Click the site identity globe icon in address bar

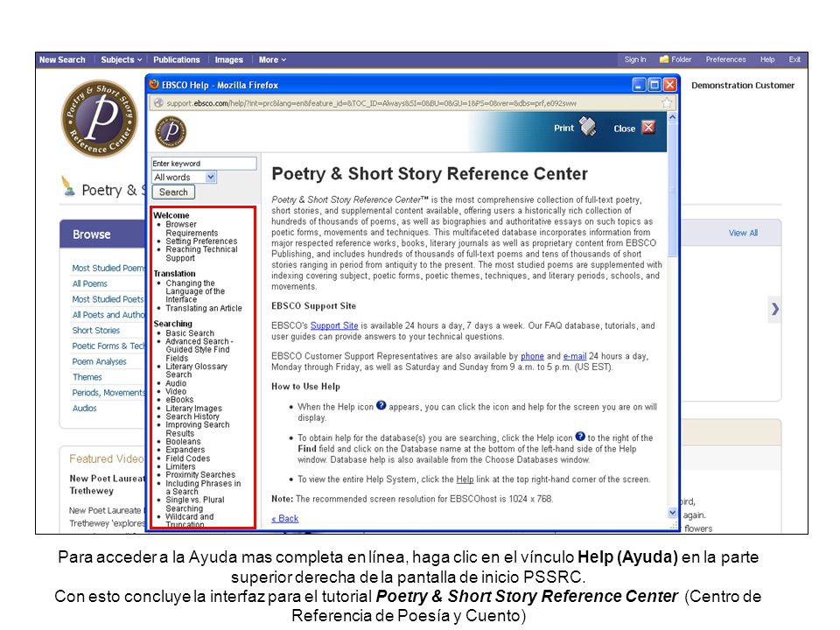[158, 103]
